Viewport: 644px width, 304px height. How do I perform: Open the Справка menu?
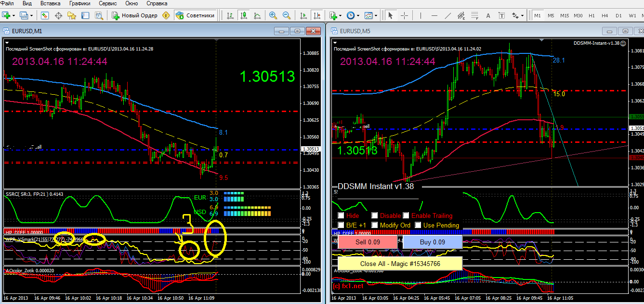point(157,3)
